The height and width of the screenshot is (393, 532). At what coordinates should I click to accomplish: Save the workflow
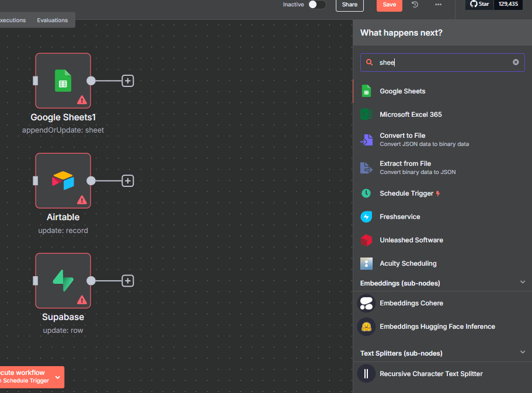tap(390, 5)
